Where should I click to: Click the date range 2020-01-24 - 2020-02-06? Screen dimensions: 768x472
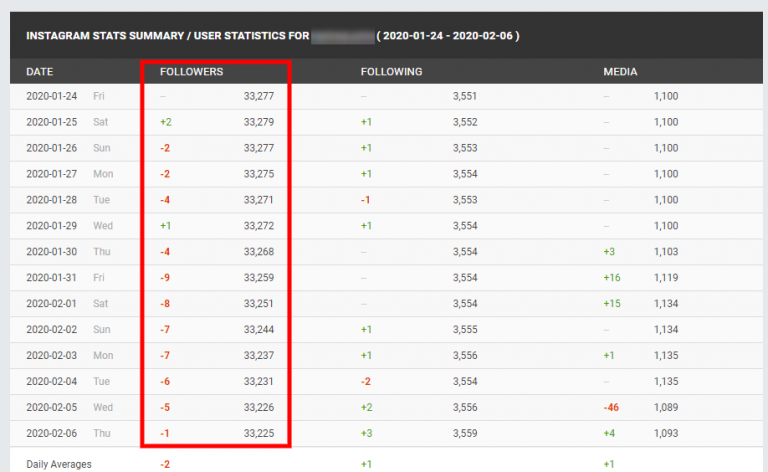(448, 36)
